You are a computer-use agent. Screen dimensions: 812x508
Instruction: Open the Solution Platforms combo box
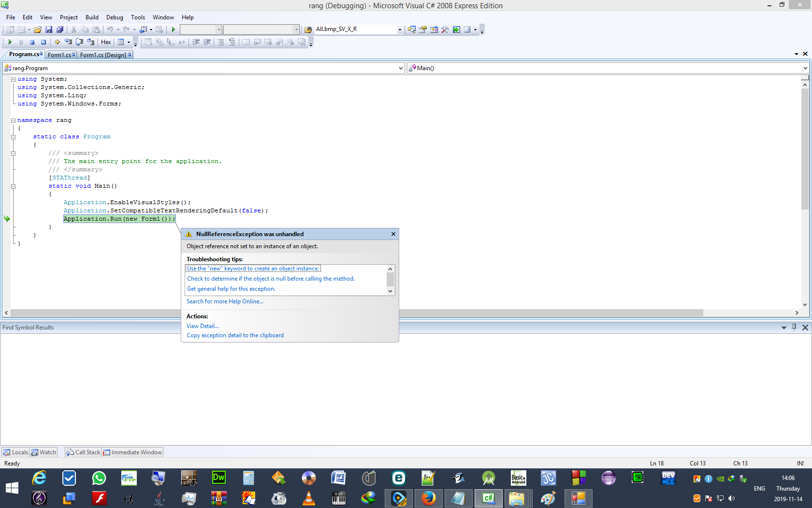pyautogui.click(x=261, y=30)
